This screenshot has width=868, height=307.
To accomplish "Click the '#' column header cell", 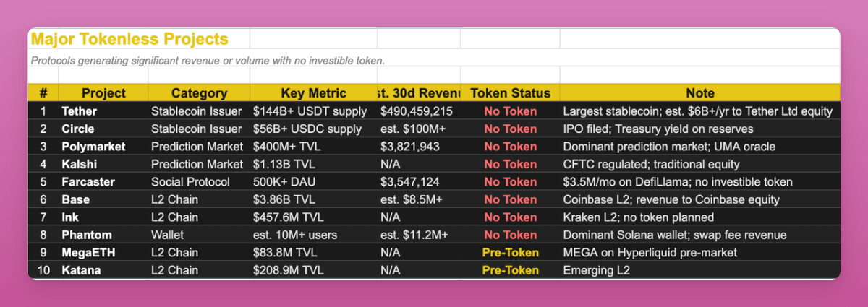I will click(x=43, y=93).
